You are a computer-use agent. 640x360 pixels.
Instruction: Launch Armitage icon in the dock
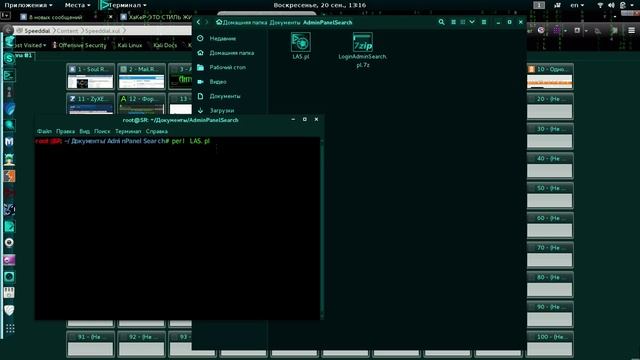pos(9,159)
